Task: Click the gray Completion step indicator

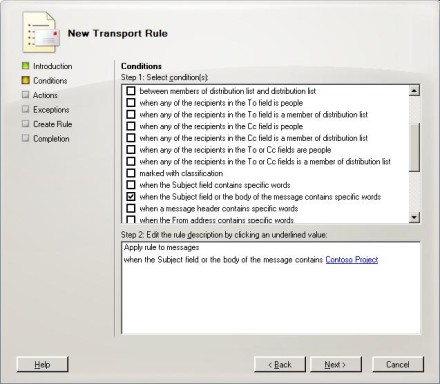Action: pyautogui.click(x=26, y=138)
